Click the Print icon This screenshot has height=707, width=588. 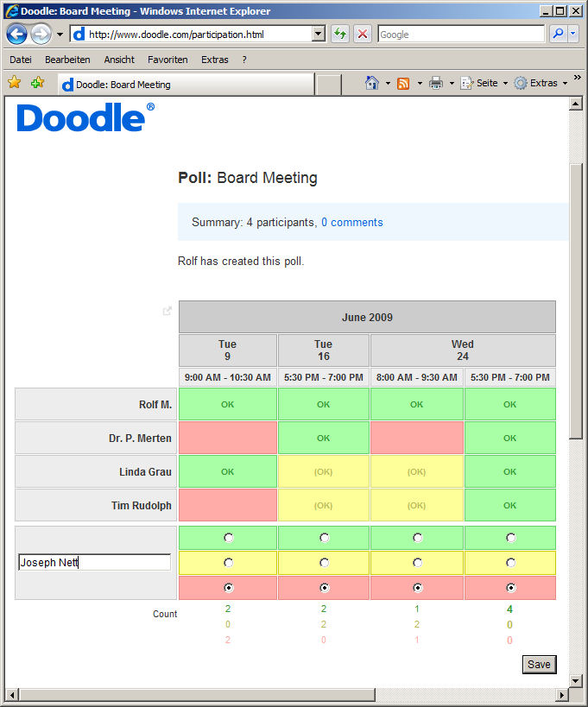[436, 83]
